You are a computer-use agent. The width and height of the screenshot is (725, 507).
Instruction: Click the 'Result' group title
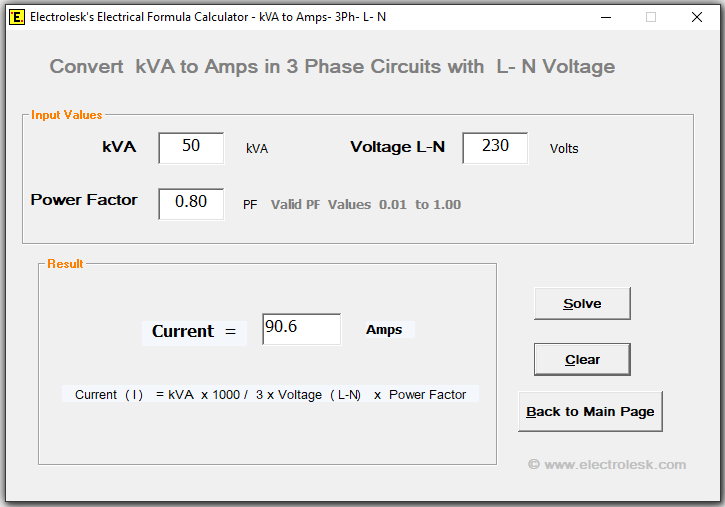[65, 264]
